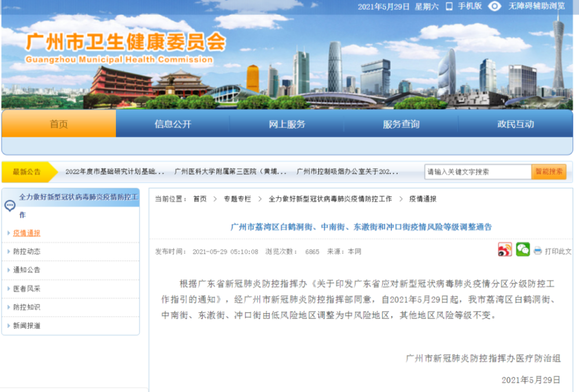Switch to the 信息公开 tab

(x=174, y=123)
